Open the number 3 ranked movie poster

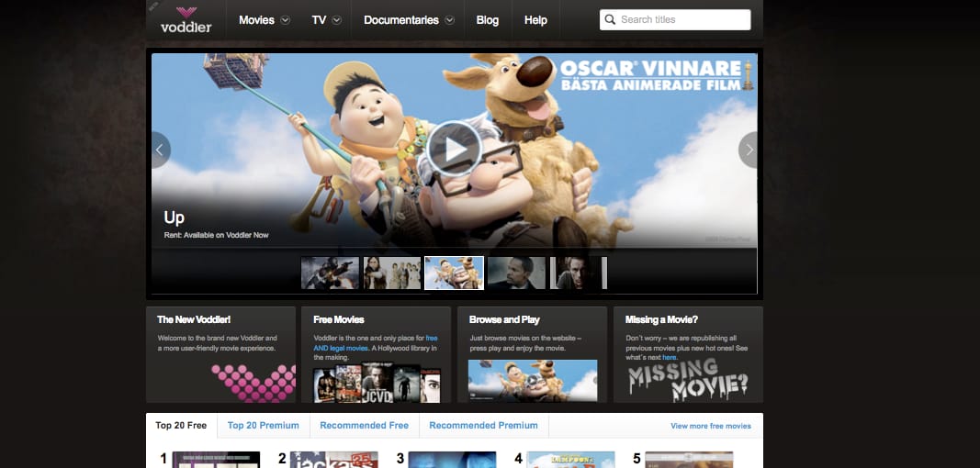point(452,460)
